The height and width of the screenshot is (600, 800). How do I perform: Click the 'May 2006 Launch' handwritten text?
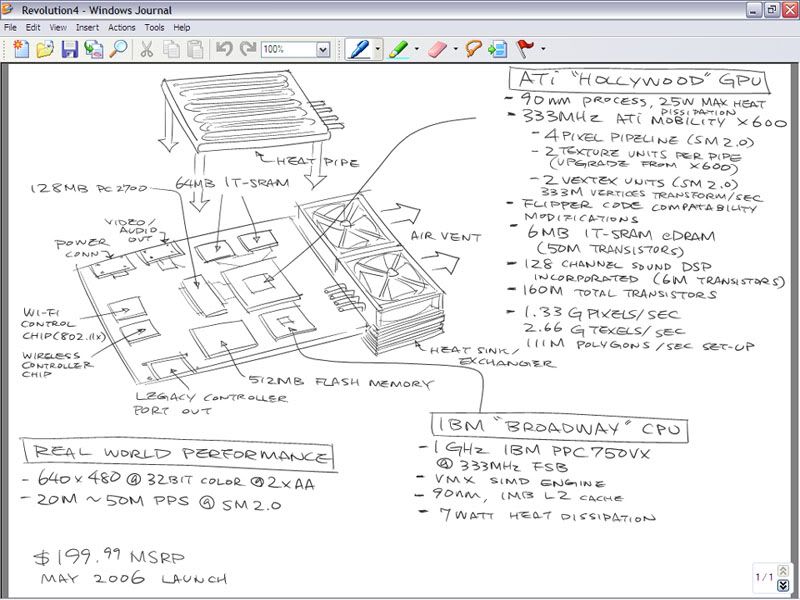[x=134, y=578]
